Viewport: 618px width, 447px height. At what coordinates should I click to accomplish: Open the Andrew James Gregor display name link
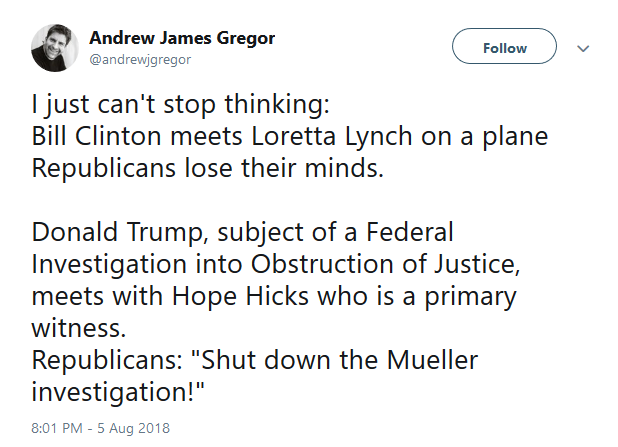182,38
